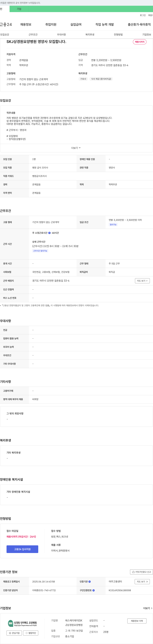Screen dimensions: 153x644
Task: Report false ad via 거짓구인광고 신고
Action: click(x=142, y=572)
